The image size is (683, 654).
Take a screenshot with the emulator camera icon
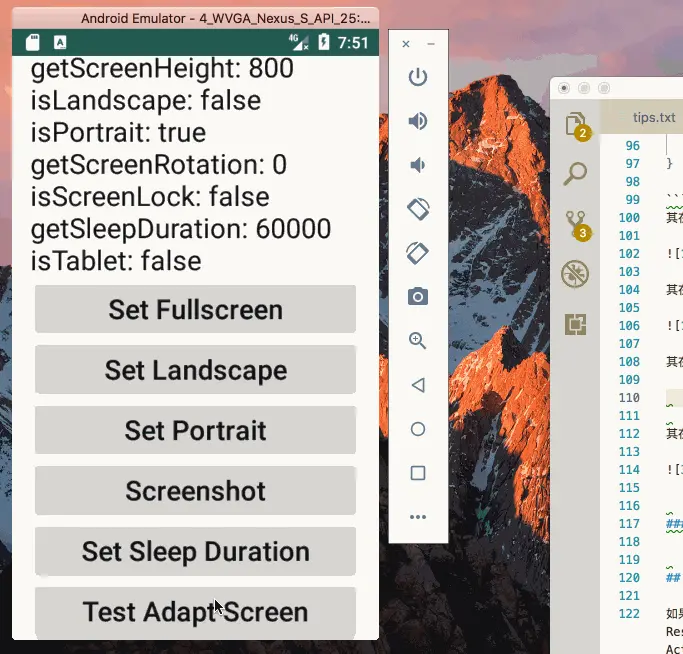coord(418,297)
